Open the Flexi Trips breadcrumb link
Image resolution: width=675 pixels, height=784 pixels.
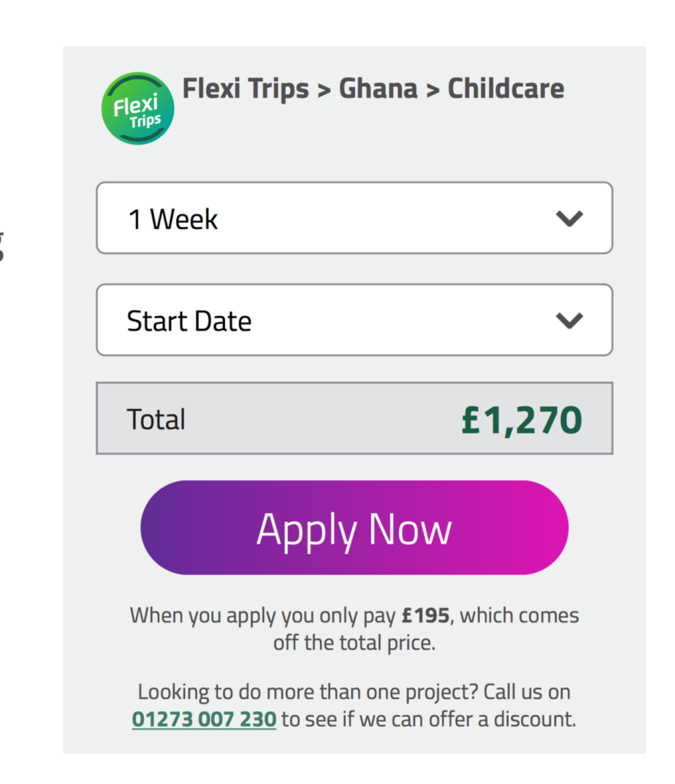point(245,89)
